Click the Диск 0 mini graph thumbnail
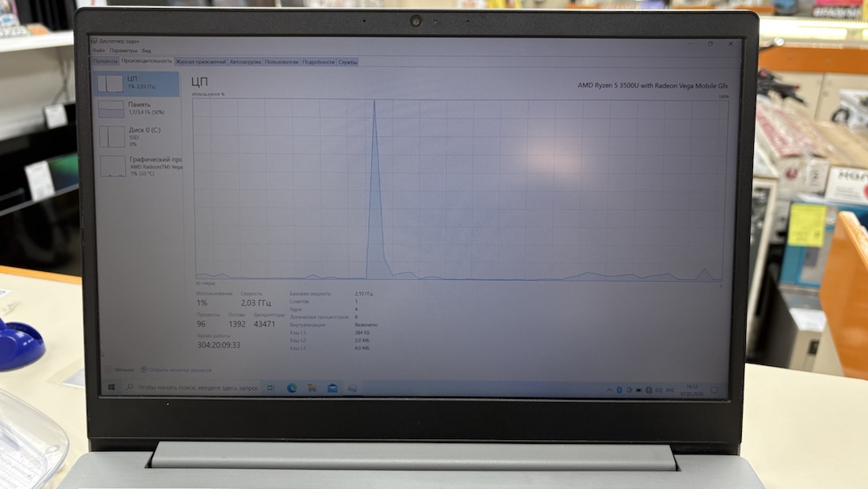Screen dimensions: 868x489 [112, 137]
